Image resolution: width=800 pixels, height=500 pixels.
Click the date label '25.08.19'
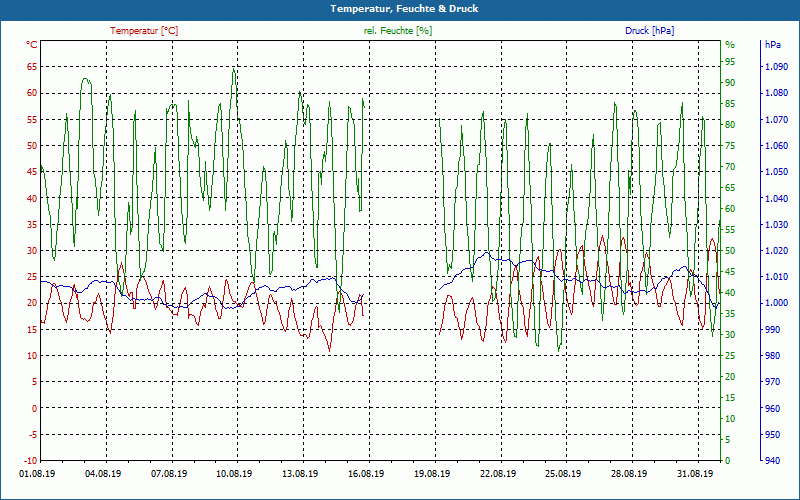coord(563,473)
